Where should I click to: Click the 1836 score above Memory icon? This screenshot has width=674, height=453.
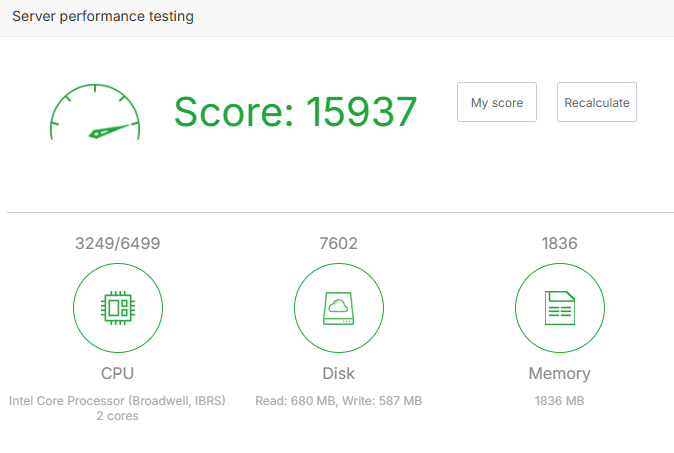click(559, 243)
